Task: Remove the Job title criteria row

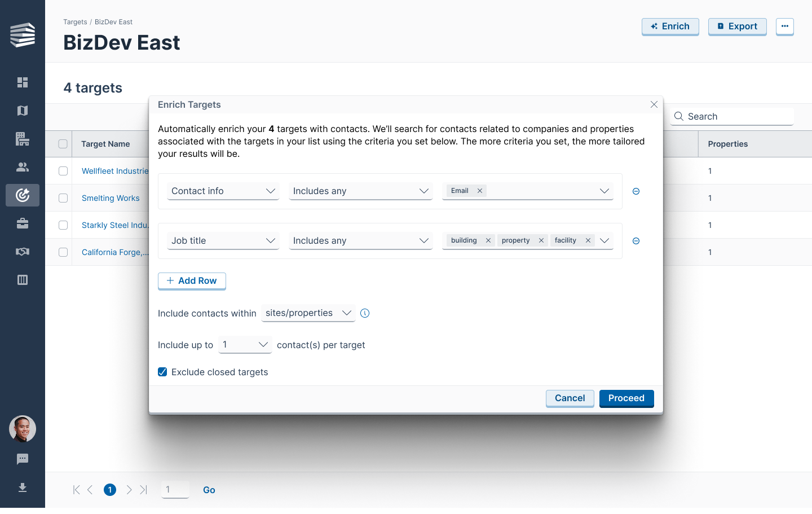Action: (x=636, y=241)
